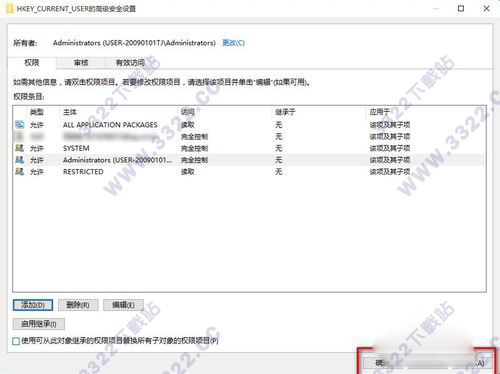Click the folder icon in the title bar
The height and width of the screenshot is (374, 500).
point(10,8)
